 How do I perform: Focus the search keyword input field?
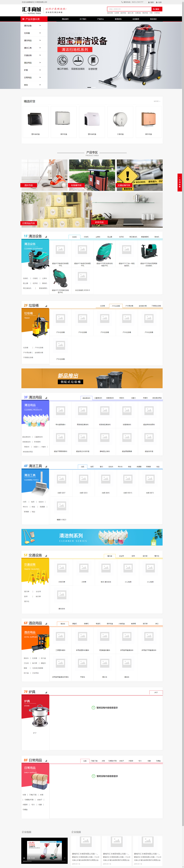(129, 9)
